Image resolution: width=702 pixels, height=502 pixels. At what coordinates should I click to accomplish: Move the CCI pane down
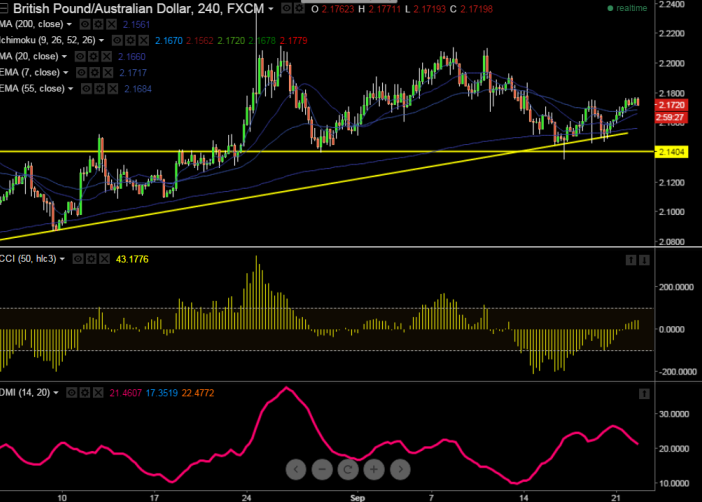[x=644, y=260]
